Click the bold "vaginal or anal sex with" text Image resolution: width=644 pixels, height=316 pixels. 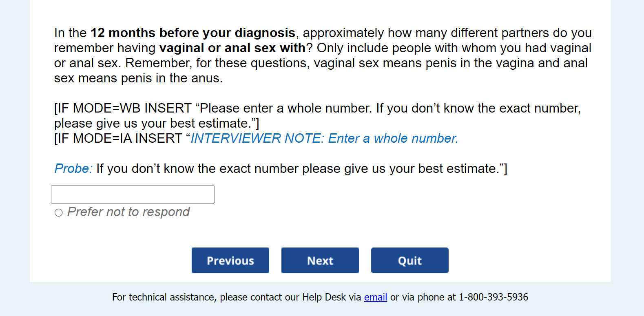tap(232, 48)
